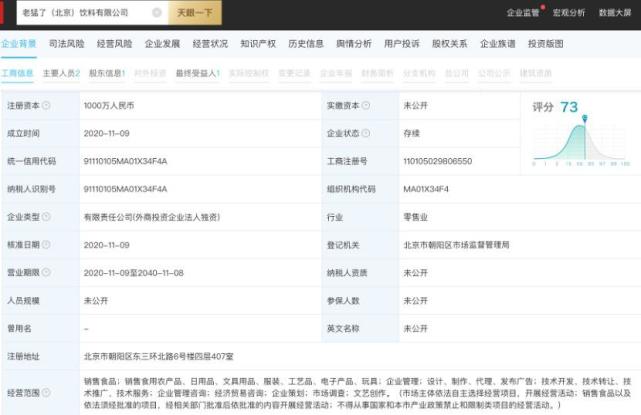Image resolution: width=641 pixels, height=415 pixels.
Task: Click the 经营范围 business scope description text
Action: (x=358, y=393)
